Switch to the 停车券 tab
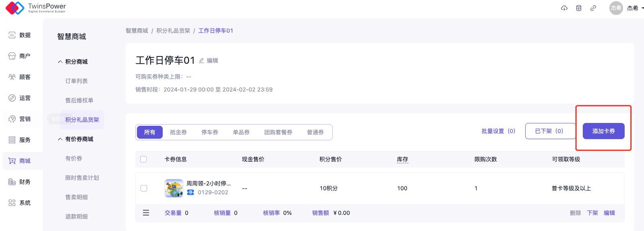This screenshot has width=644, height=231. 209,132
